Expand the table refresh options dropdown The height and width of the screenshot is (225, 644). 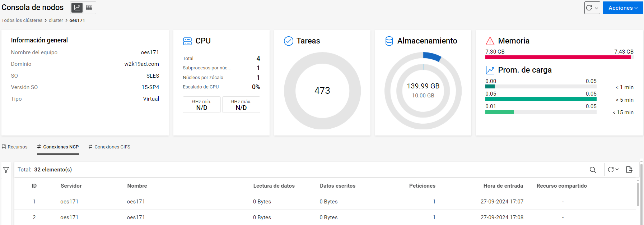[x=613, y=170]
